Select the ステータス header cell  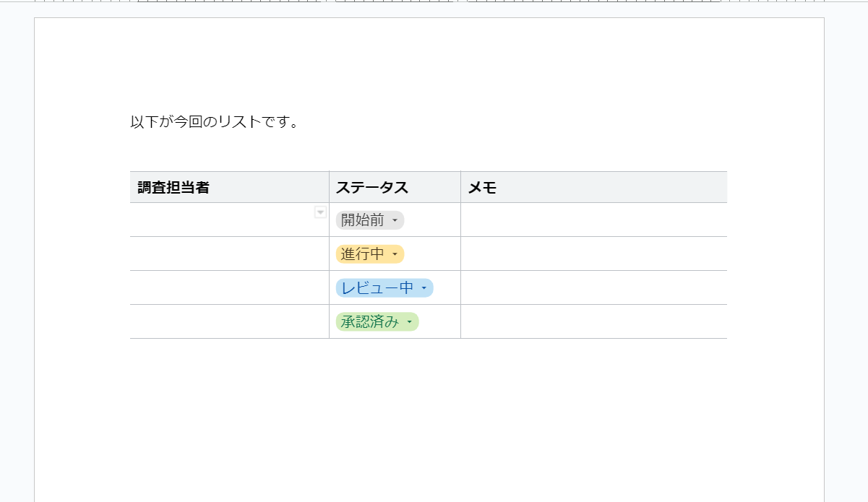395,188
